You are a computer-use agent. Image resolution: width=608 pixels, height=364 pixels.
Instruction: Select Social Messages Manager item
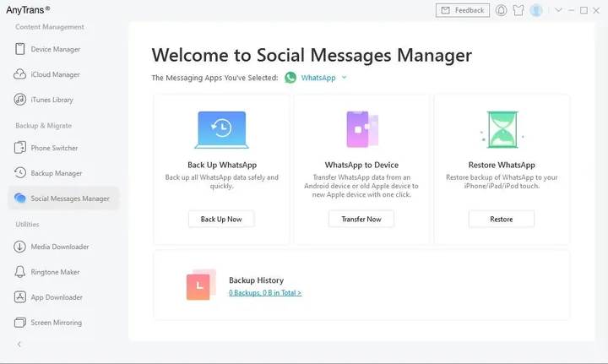pos(63,198)
